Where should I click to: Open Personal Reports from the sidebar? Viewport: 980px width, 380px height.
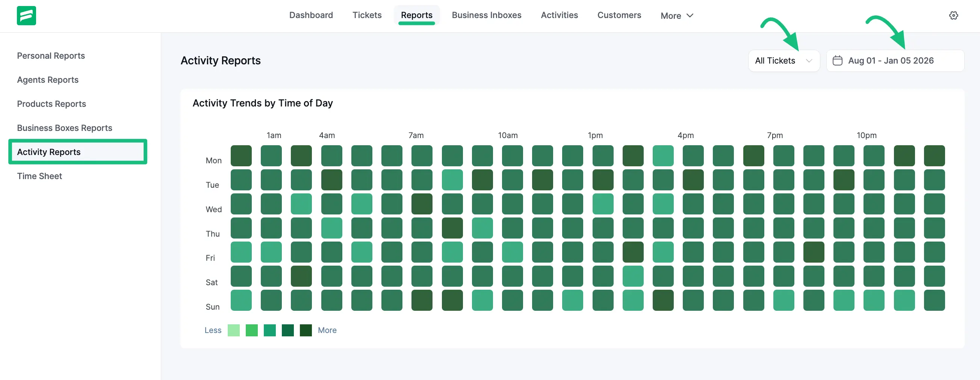pos(51,56)
